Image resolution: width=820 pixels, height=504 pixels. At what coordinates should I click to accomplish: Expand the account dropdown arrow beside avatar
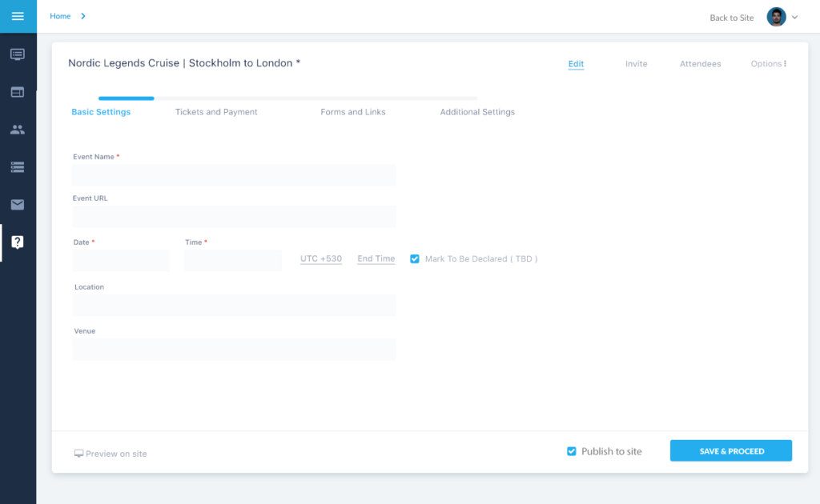click(x=794, y=17)
